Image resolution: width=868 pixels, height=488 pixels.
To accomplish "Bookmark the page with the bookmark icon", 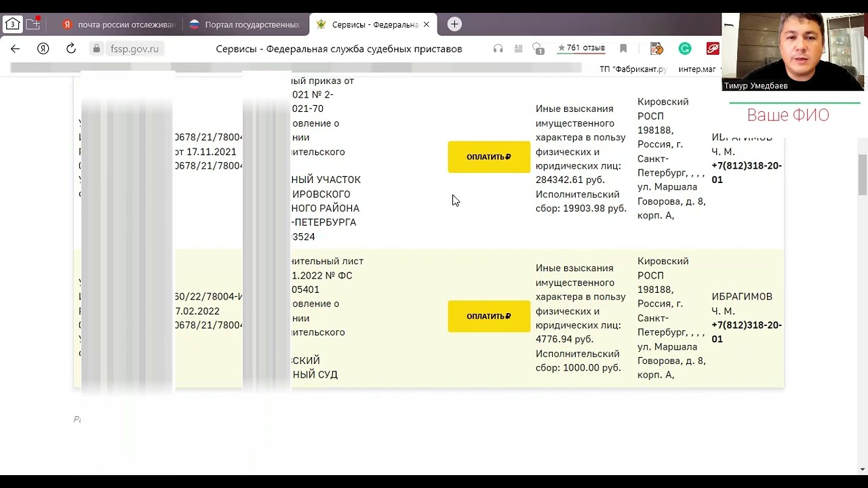I will 623,49.
